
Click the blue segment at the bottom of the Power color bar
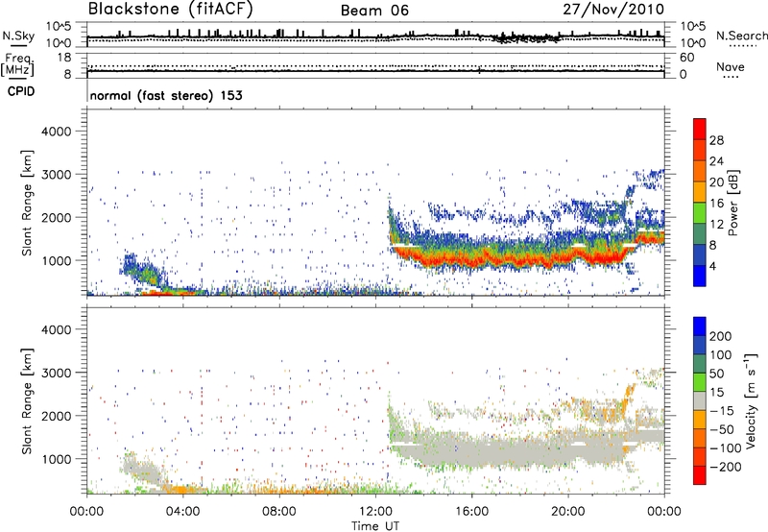[x=700, y=276]
